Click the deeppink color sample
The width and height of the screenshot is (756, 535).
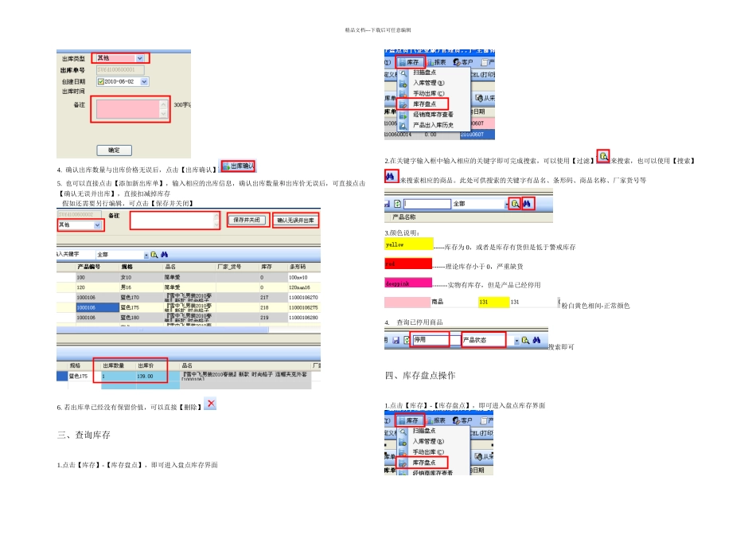tap(408, 283)
